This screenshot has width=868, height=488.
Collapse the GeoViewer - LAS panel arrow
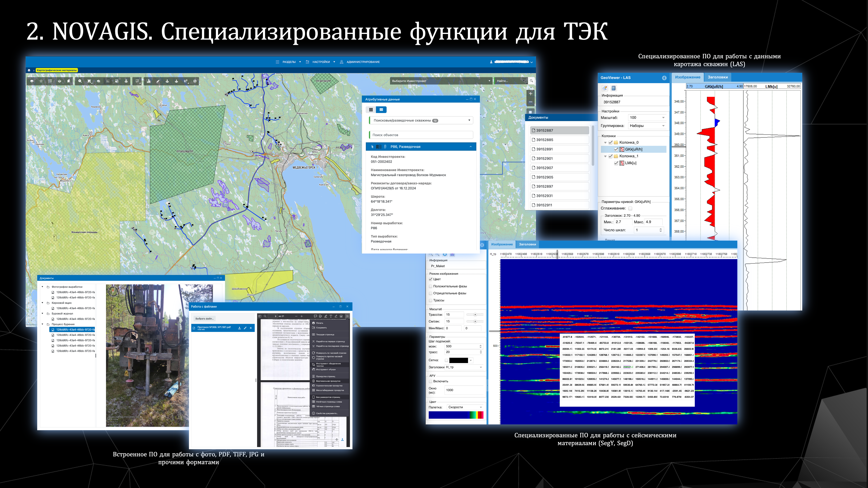click(664, 78)
